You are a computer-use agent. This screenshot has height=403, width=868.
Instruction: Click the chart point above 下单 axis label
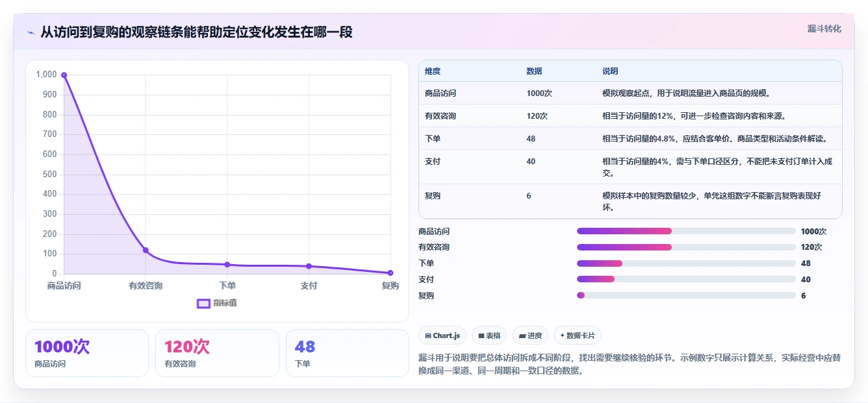[227, 264]
